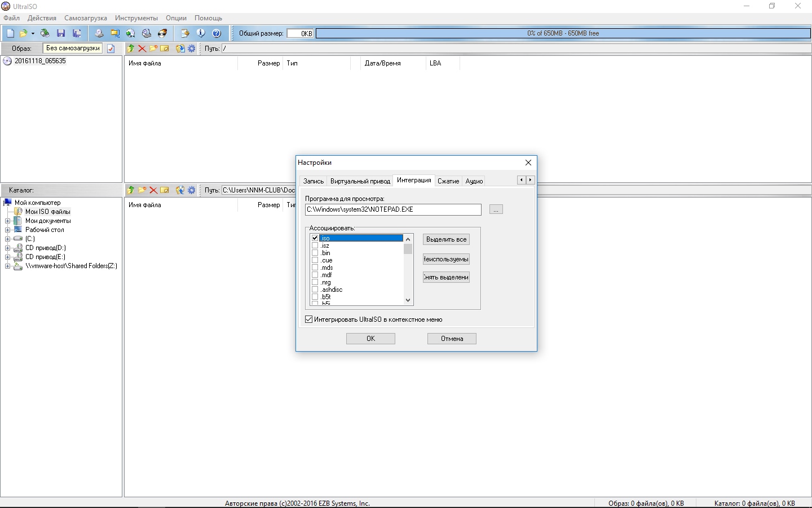Toggle Интегрировать UltraISO в контекстное меню checkbox

click(x=309, y=319)
